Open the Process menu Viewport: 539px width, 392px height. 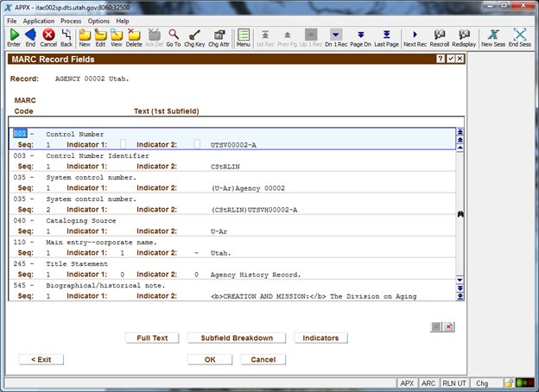click(71, 21)
